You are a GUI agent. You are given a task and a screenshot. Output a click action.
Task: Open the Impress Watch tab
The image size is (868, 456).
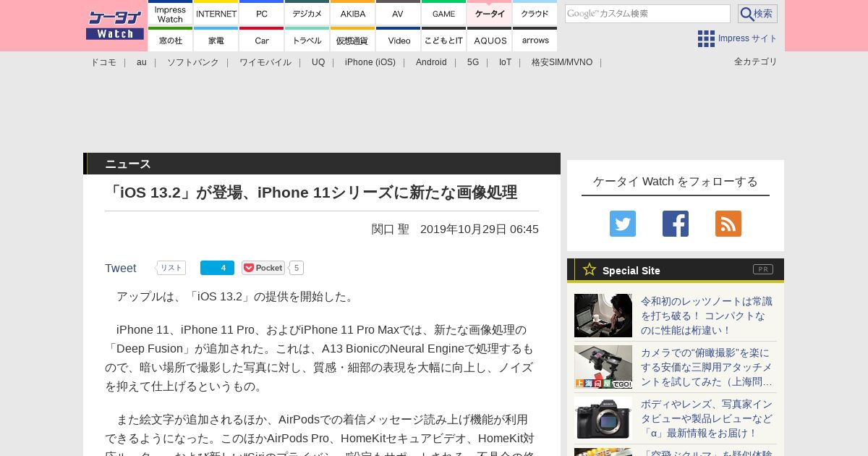pos(171,13)
